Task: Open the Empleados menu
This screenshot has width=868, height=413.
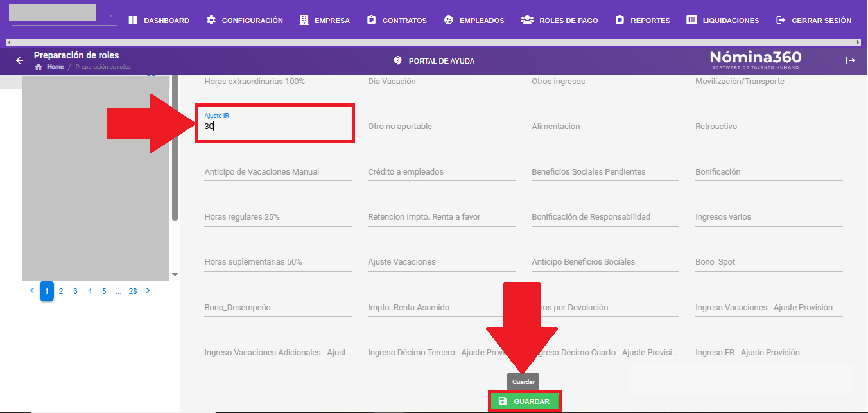Action: [474, 21]
